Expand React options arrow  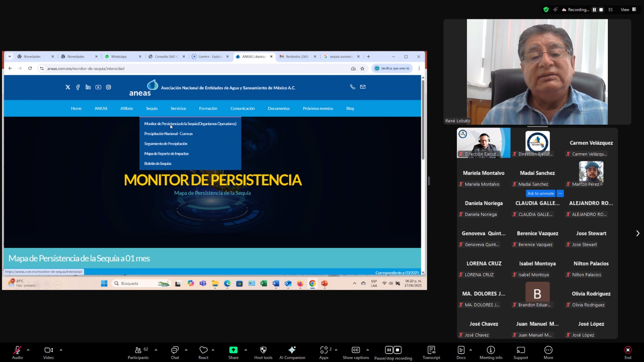(x=213, y=350)
